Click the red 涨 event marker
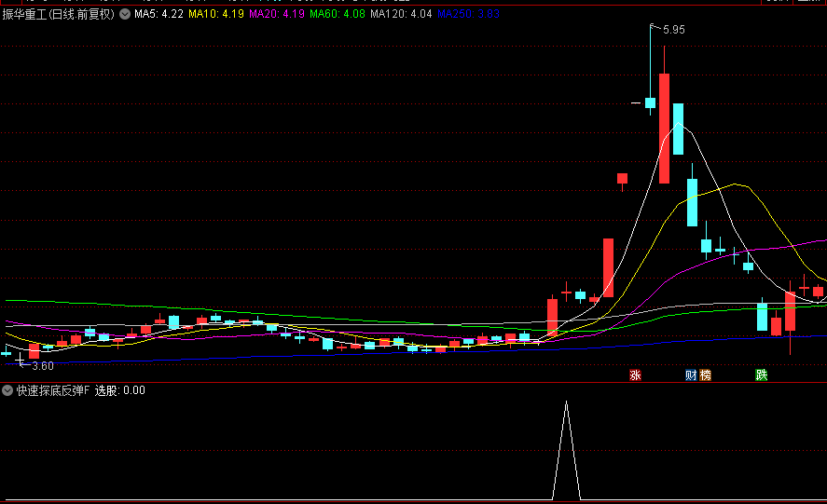Viewport: 827px width, 504px height. click(x=636, y=375)
